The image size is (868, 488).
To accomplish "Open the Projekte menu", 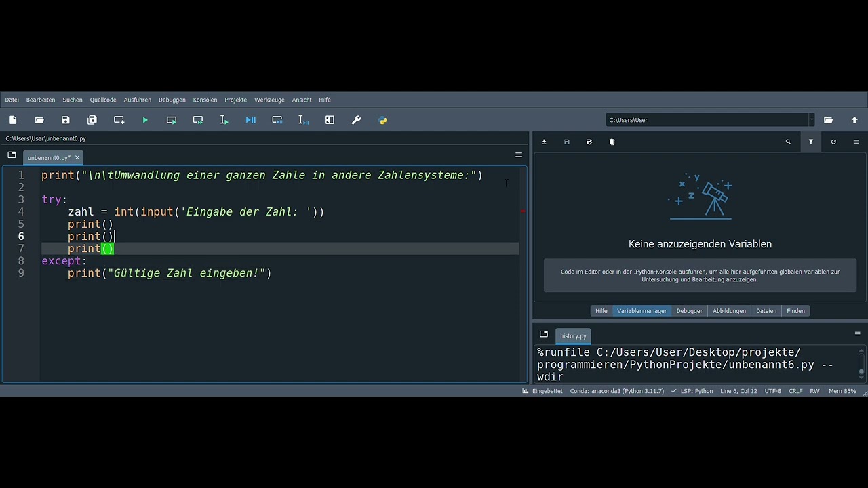I will tap(236, 100).
